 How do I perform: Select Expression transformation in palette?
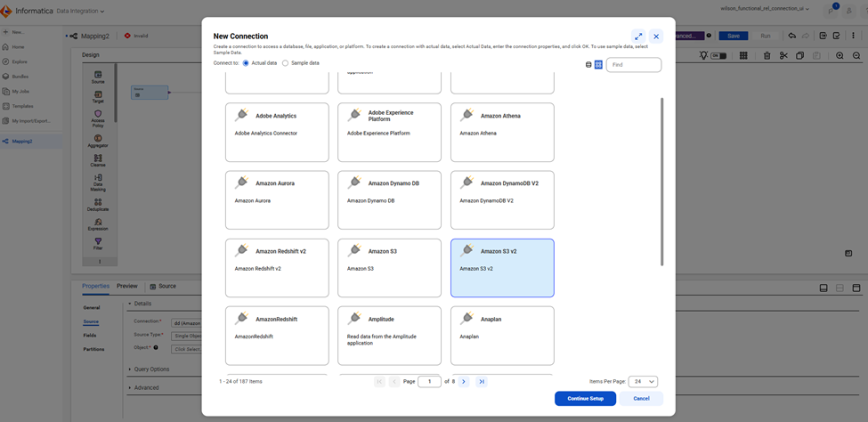tap(98, 224)
